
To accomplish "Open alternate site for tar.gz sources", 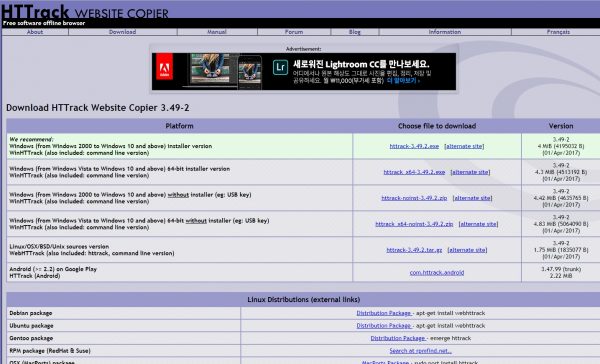I will tap(467, 250).
